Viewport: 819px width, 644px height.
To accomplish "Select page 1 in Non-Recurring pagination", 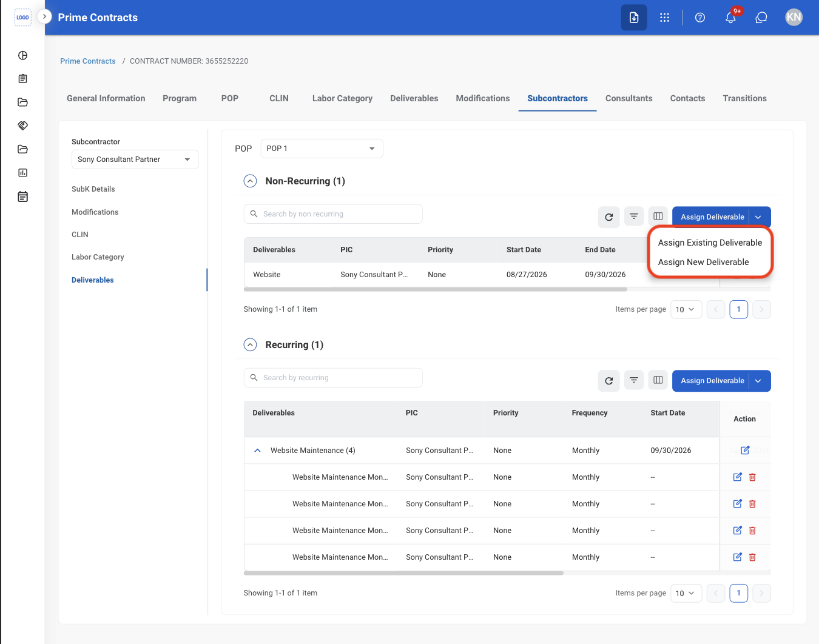I will coord(738,310).
